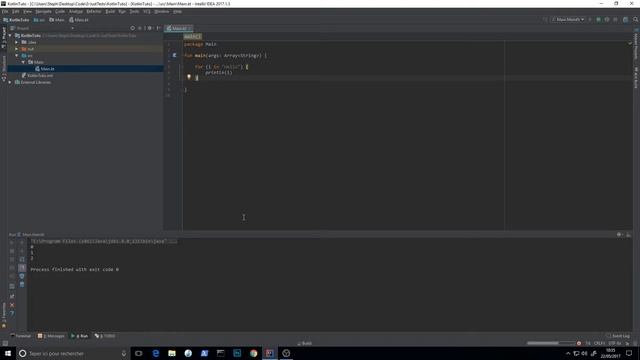Open the Build menu

point(110,11)
